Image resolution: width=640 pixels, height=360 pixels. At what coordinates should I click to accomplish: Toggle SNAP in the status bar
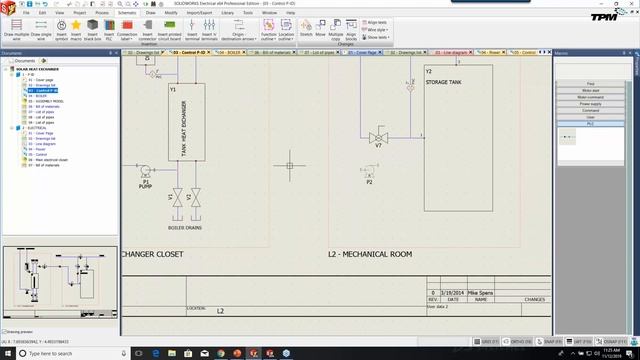coord(549,342)
